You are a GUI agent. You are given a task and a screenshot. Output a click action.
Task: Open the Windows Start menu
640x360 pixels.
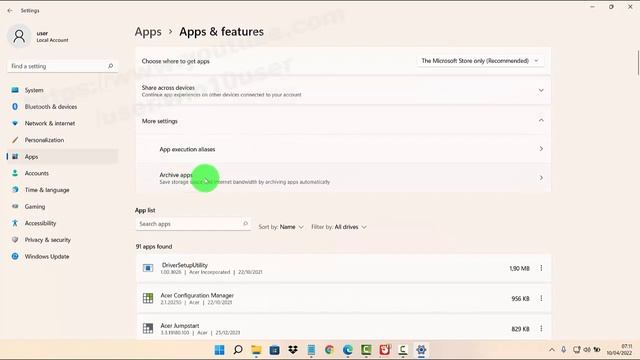220,350
